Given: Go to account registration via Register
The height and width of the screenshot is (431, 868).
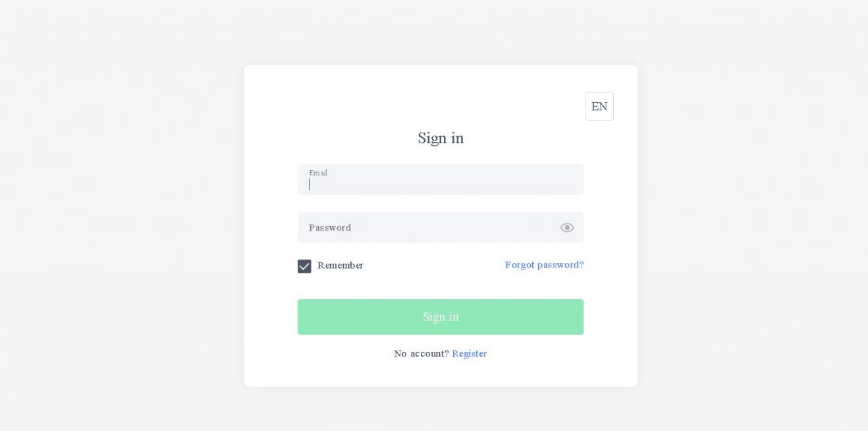Looking at the screenshot, I should click(x=470, y=354).
